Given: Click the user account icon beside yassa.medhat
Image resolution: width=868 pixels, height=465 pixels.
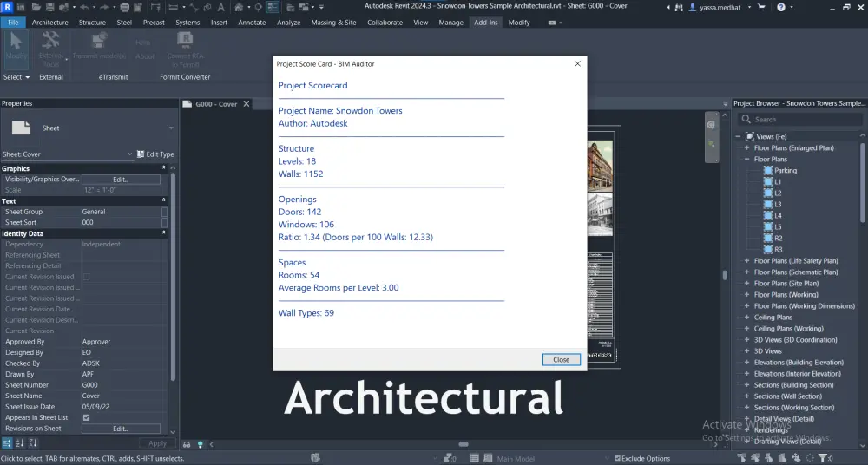Looking at the screenshot, I should click(692, 7).
